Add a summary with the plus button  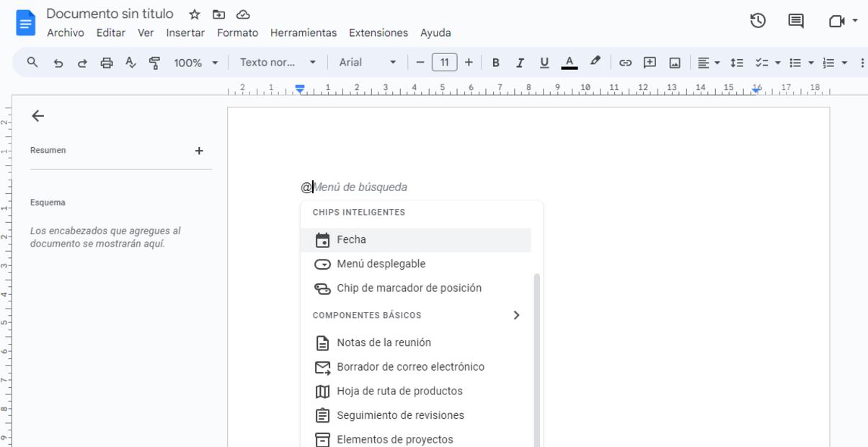199,151
